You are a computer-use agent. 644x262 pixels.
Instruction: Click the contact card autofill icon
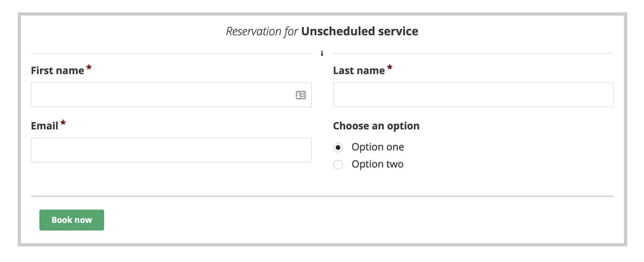coord(301,95)
